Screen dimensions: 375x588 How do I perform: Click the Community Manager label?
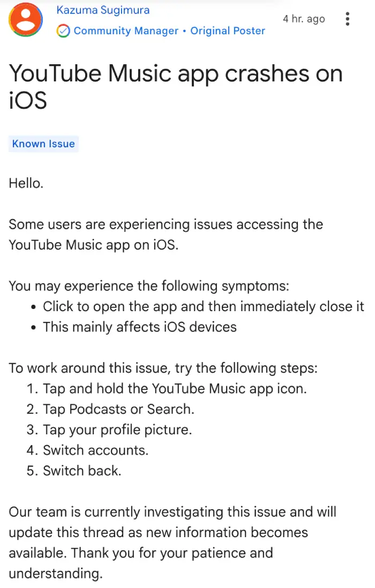126,31
